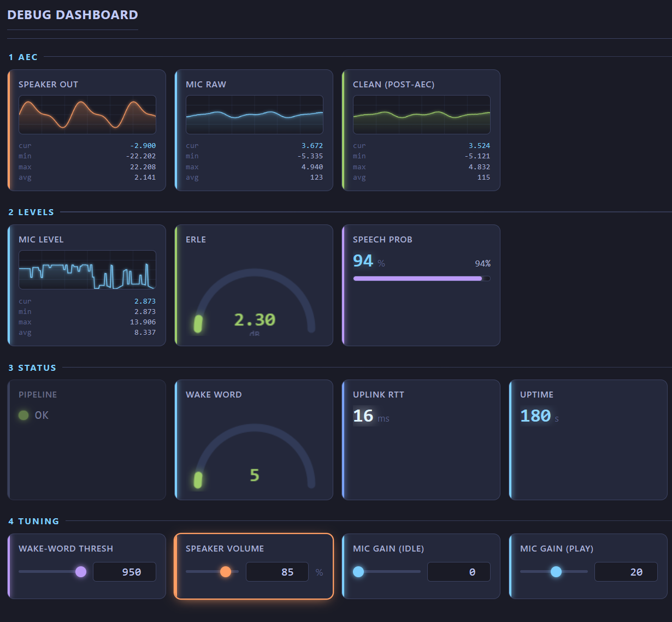This screenshot has width=672, height=622.
Task: Click the section header 4 TUNING
Action: coord(34,521)
